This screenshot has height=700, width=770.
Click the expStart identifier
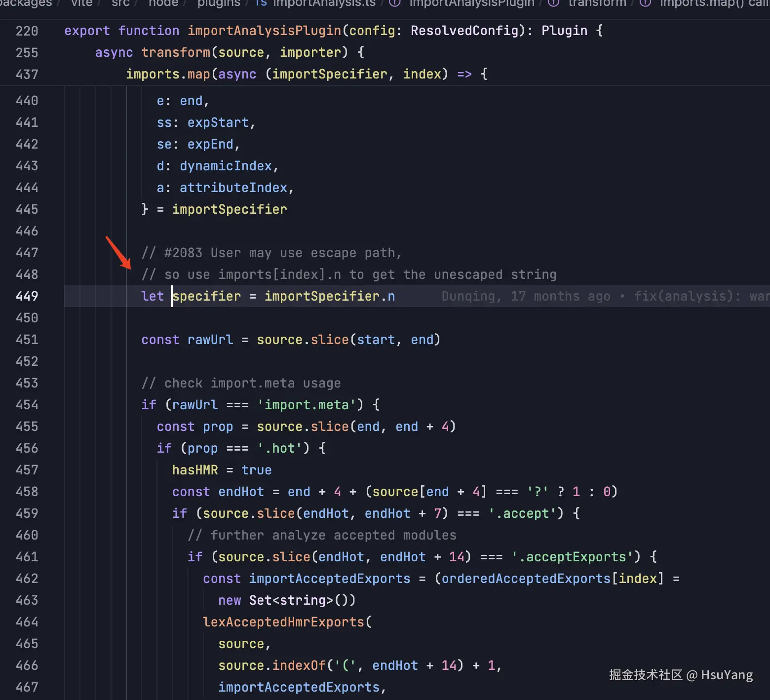pos(218,122)
